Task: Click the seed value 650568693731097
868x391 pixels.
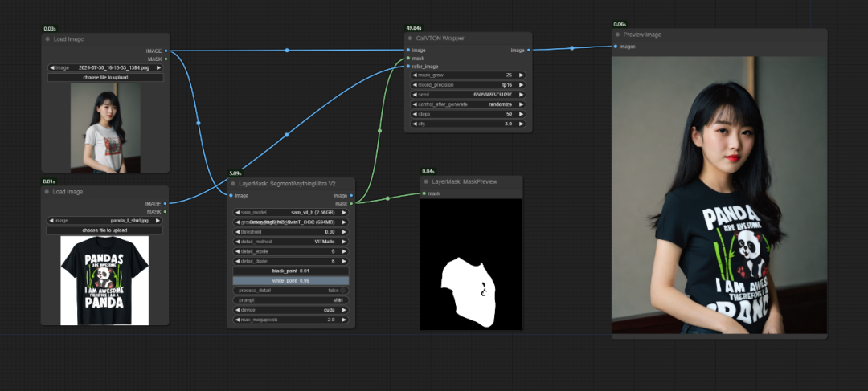Action: [x=493, y=95]
